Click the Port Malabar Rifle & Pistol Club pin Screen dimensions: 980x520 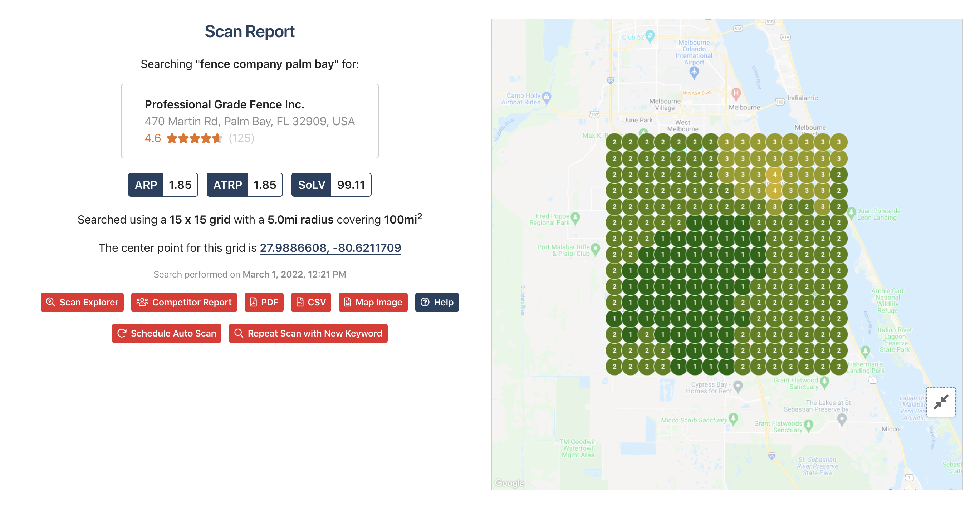pyautogui.click(x=596, y=249)
